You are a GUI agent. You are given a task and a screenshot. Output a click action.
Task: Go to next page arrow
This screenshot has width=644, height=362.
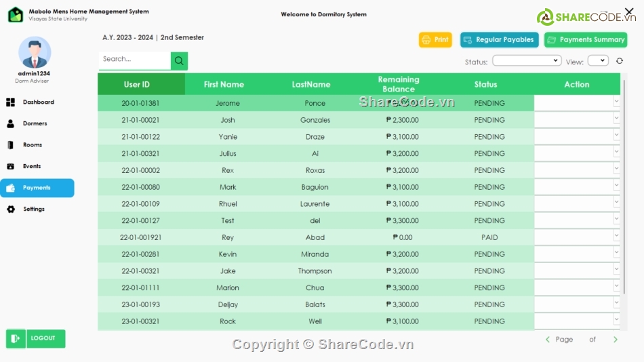[x=616, y=340]
